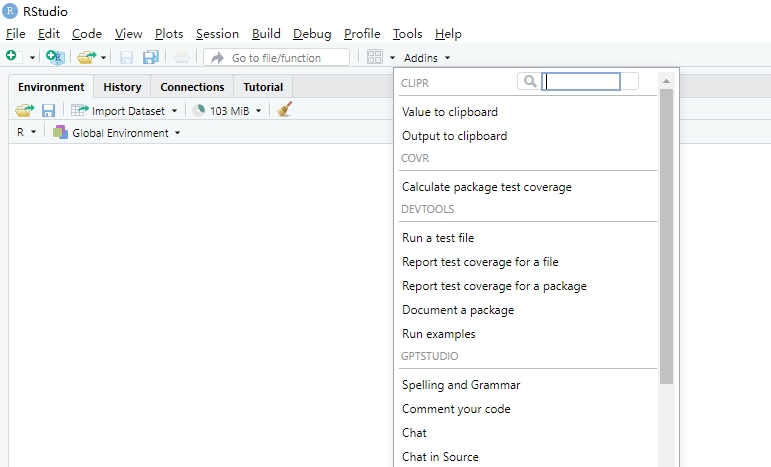Create a new R project icon
The image size is (771, 467).
pos(55,57)
